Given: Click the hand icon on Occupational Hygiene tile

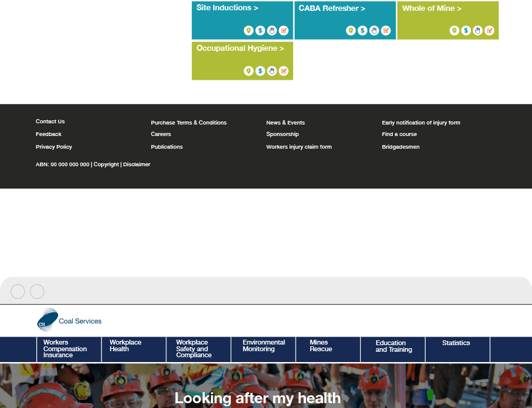Looking at the screenshot, I should 272,71.
